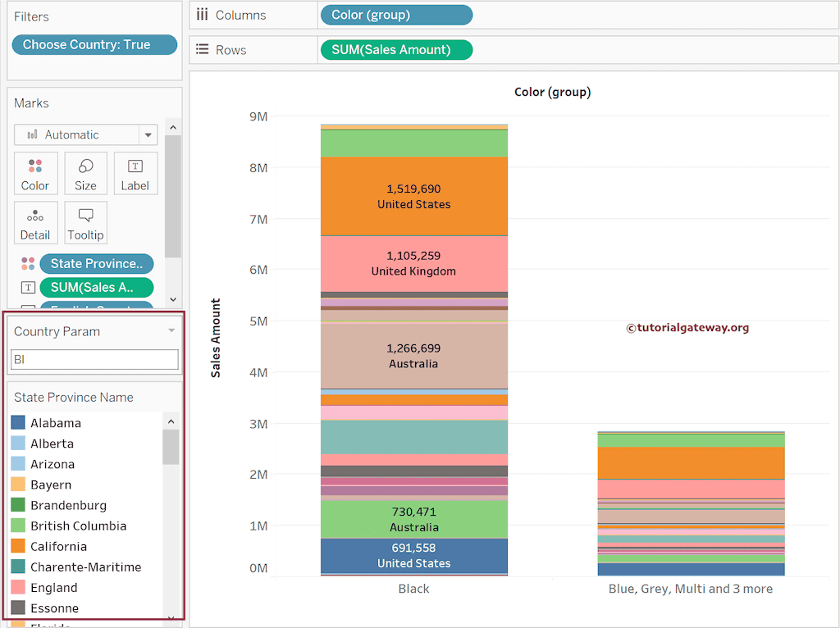Viewport: 840px width, 628px height.
Task: Open the Label marks card
Action: 135,172
